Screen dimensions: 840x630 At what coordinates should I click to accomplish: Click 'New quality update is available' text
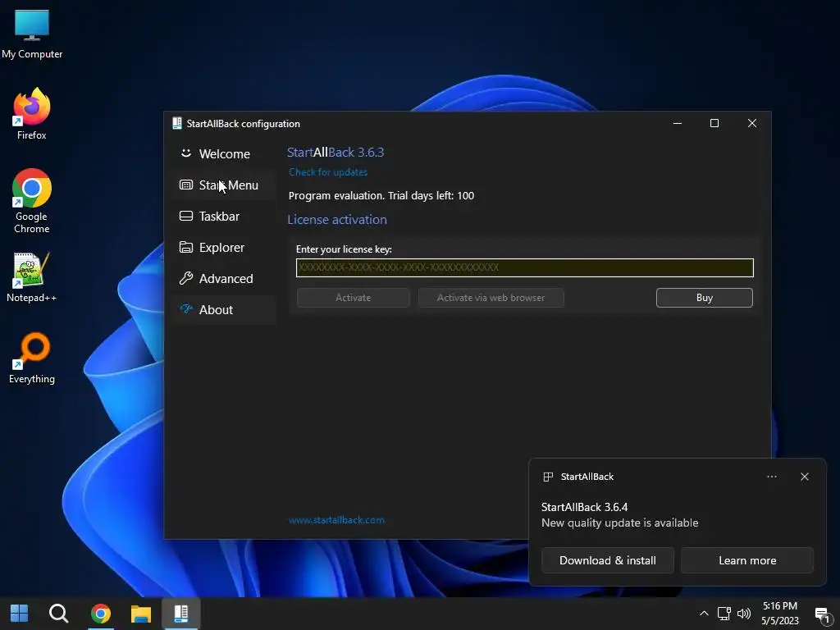[620, 523]
